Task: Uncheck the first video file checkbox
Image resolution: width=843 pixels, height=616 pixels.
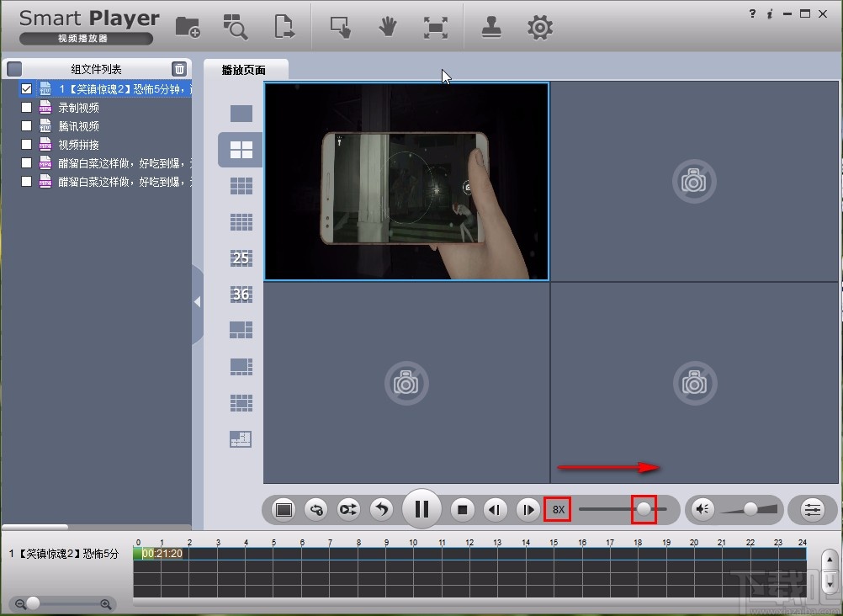Action: coord(27,88)
